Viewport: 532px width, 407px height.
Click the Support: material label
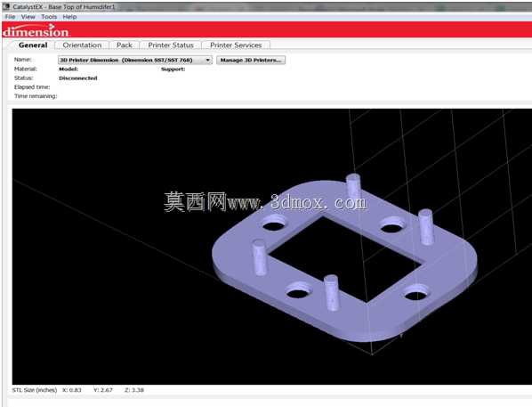pyautogui.click(x=173, y=69)
